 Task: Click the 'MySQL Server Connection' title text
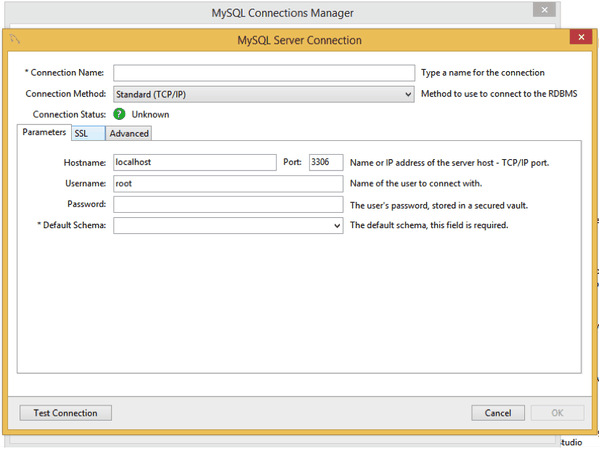tap(300, 40)
